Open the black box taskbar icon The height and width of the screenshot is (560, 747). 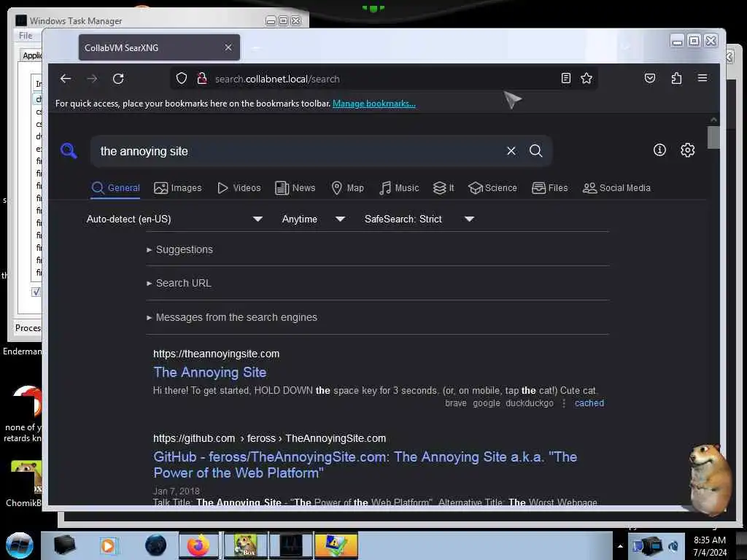(64, 545)
